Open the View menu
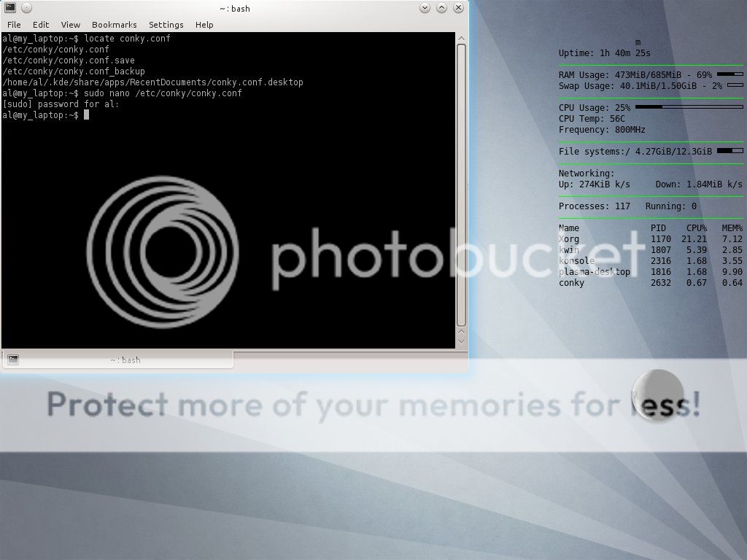 (70, 24)
